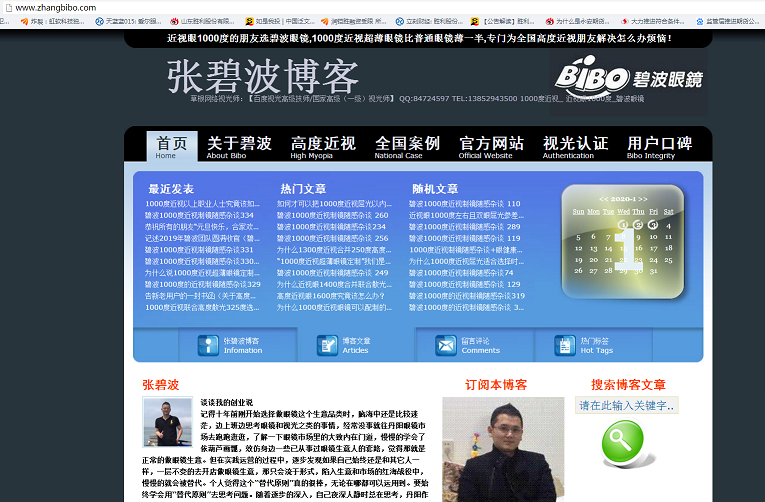
Task: Click the page icon beside www.zhangbibo.com
Action: [8, 8]
